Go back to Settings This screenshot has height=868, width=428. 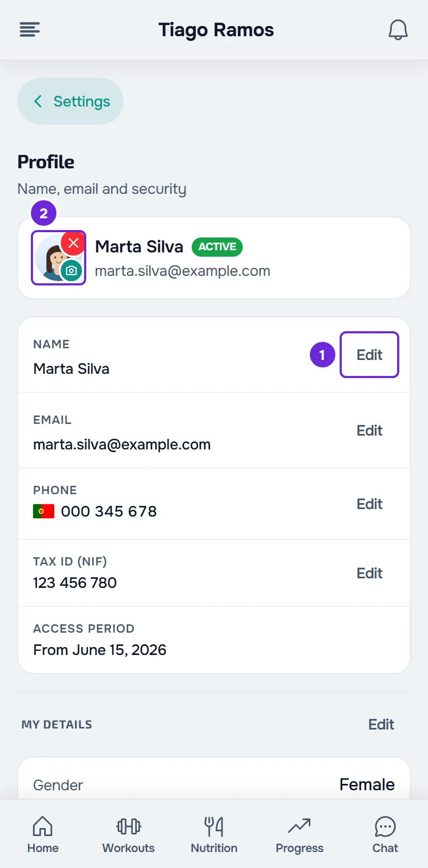point(70,101)
